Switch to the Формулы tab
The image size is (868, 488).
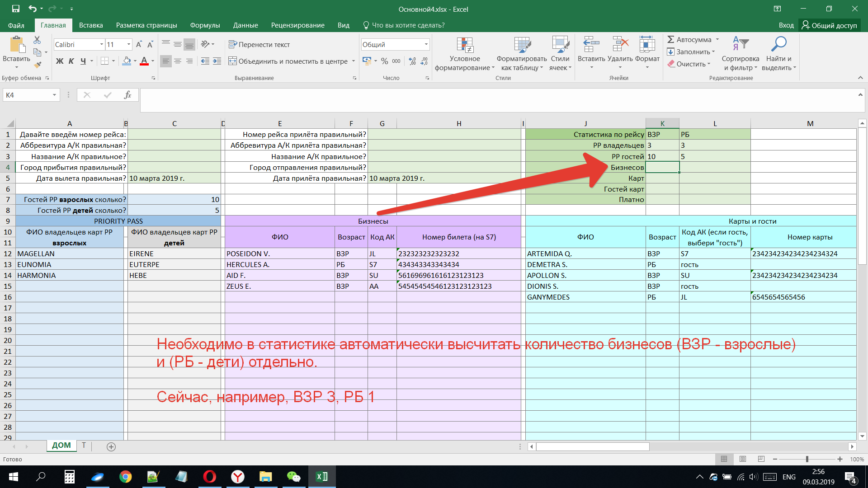point(205,25)
